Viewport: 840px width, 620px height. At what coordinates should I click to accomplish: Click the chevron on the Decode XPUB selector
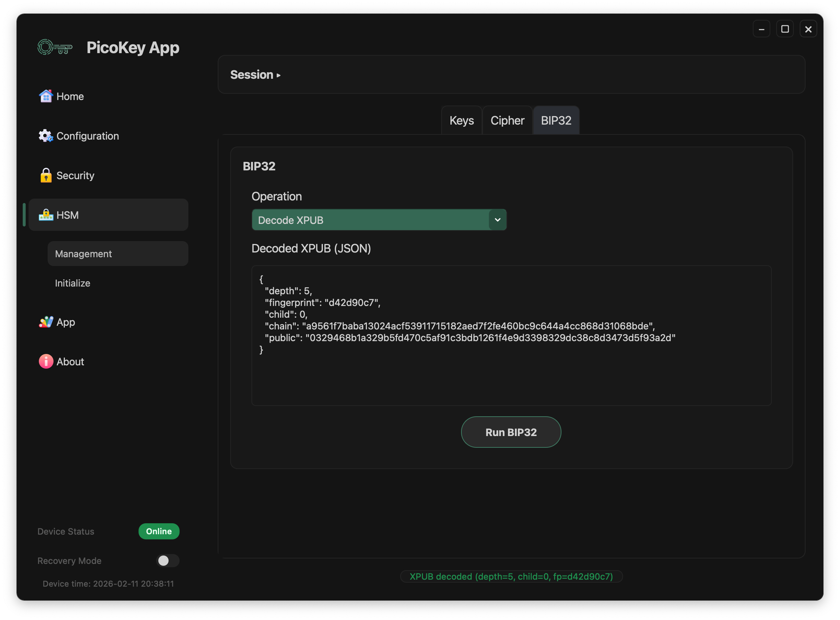pyautogui.click(x=498, y=220)
